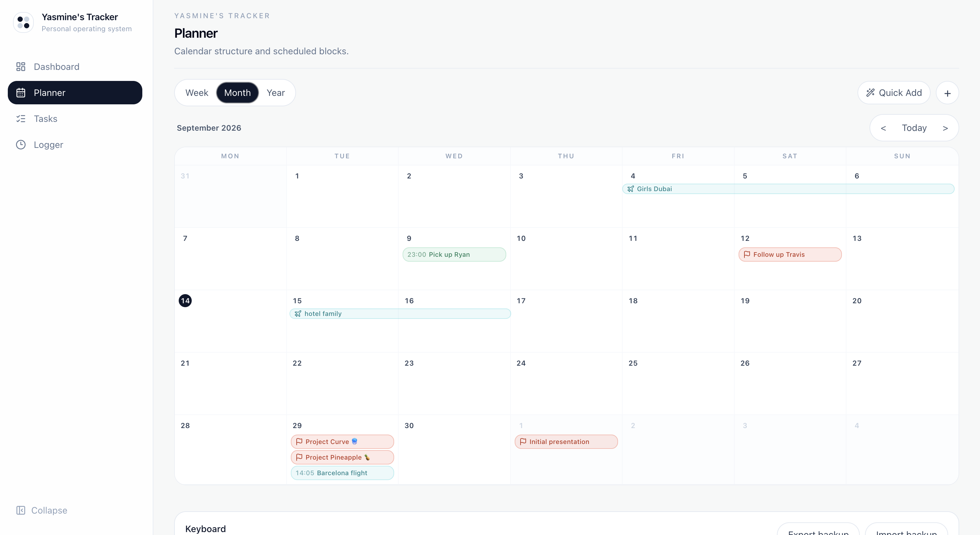Click the greyed date 31 of previous month

click(x=185, y=176)
